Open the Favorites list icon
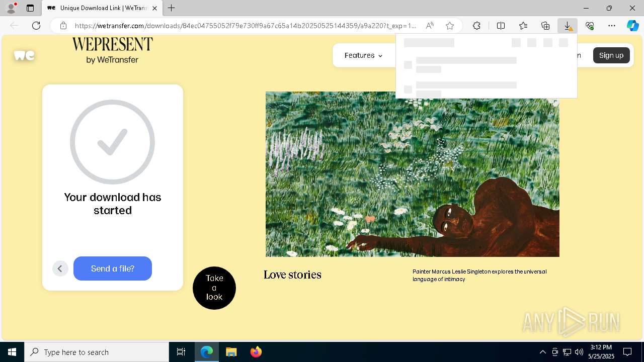Image resolution: width=644 pixels, height=362 pixels. [x=523, y=26]
